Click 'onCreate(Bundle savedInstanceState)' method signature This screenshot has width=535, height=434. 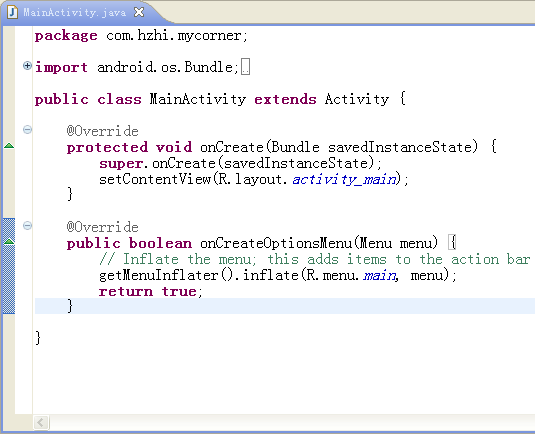pyautogui.click(x=338, y=147)
